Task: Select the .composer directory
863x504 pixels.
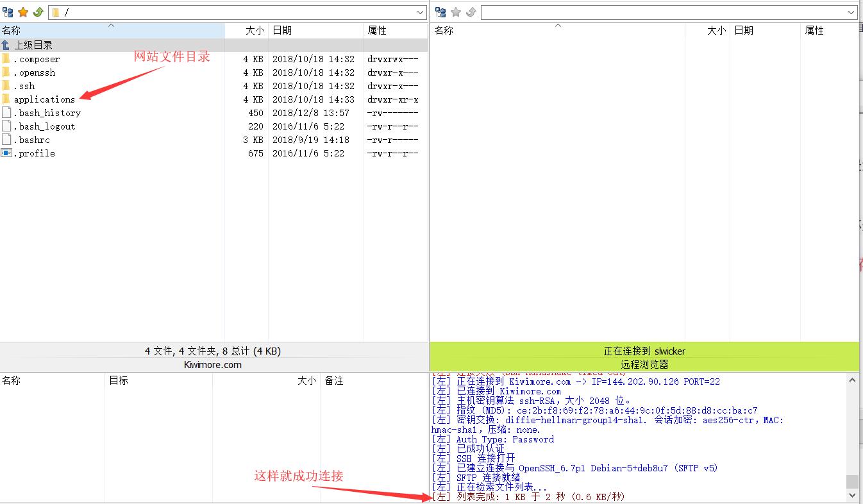Action: [37, 58]
